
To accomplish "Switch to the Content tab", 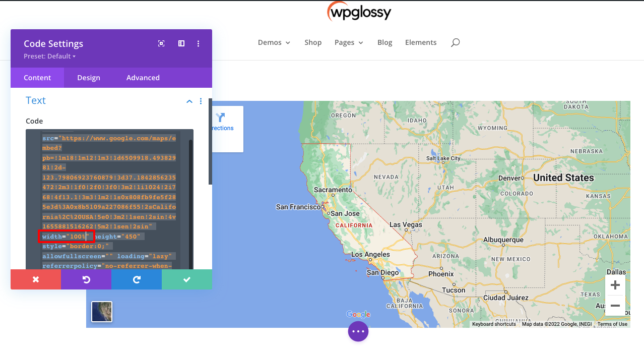I will (x=37, y=78).
